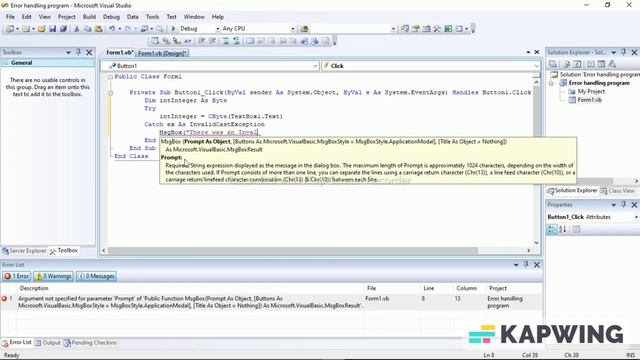The width and height of the screenshot is (640, 360).
Task: Open the Tools menu
Action: pos(152,17)
